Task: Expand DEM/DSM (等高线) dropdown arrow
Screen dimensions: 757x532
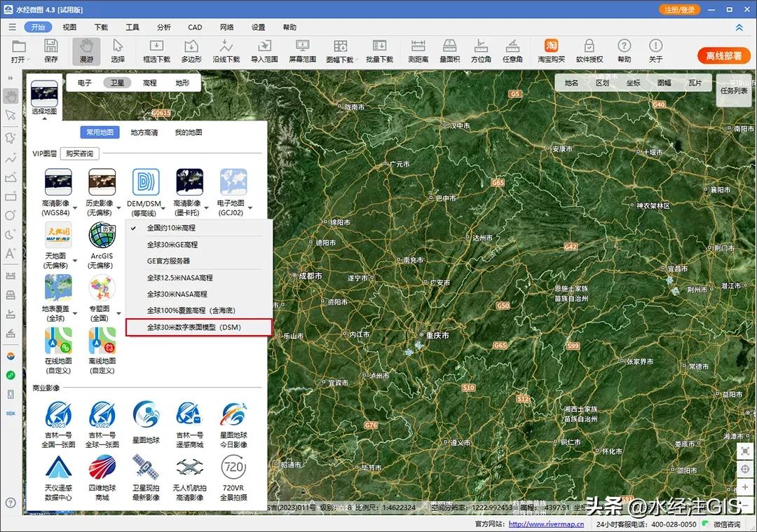Action: point(163,208)
